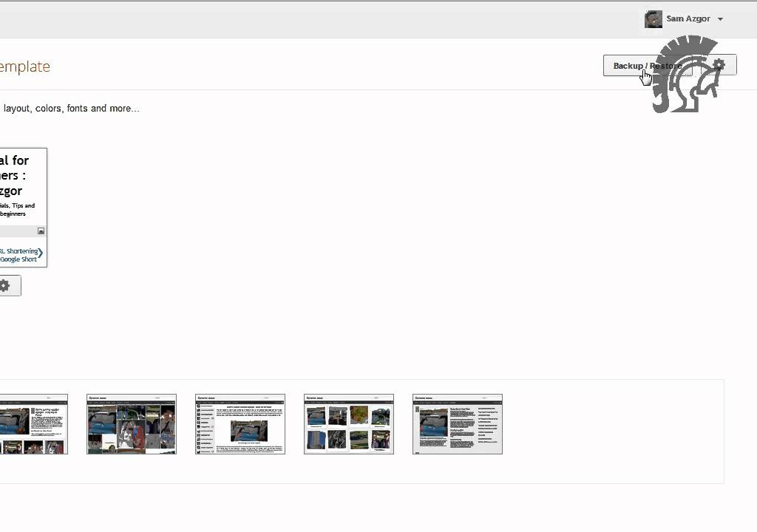Choose the Timeslide three-column dynamic view thumbnail
The height and width of the screenshot is (532, 757).
coord(457,424)
